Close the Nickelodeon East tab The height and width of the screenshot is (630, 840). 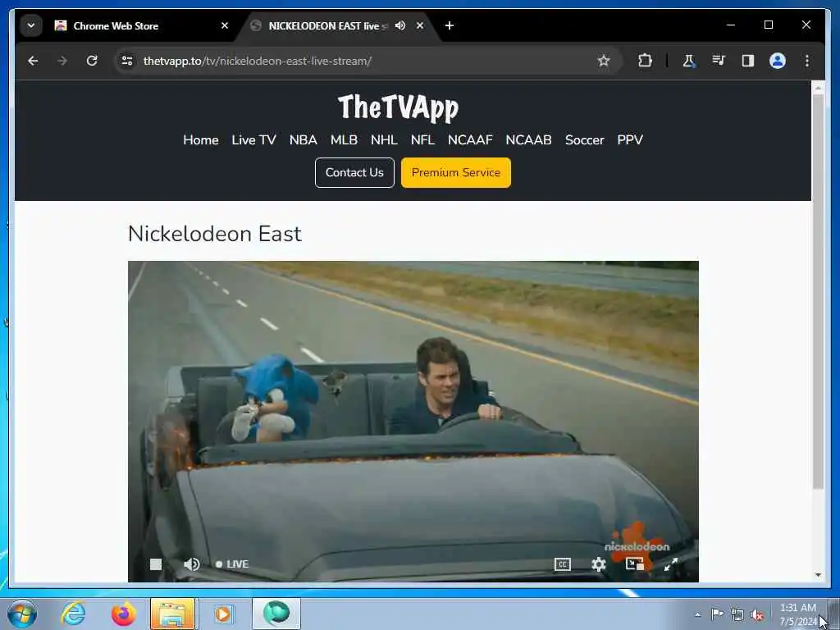420,25
